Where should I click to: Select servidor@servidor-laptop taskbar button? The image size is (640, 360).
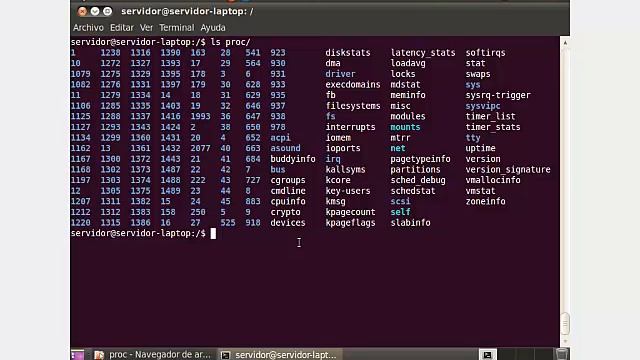coord(279,355)
